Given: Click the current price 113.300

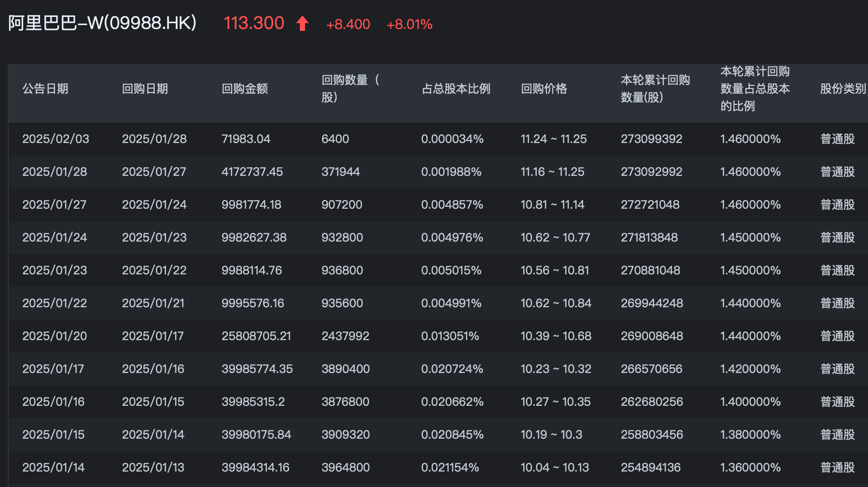Looking at the screenshot, I should [x=254, y=23].
